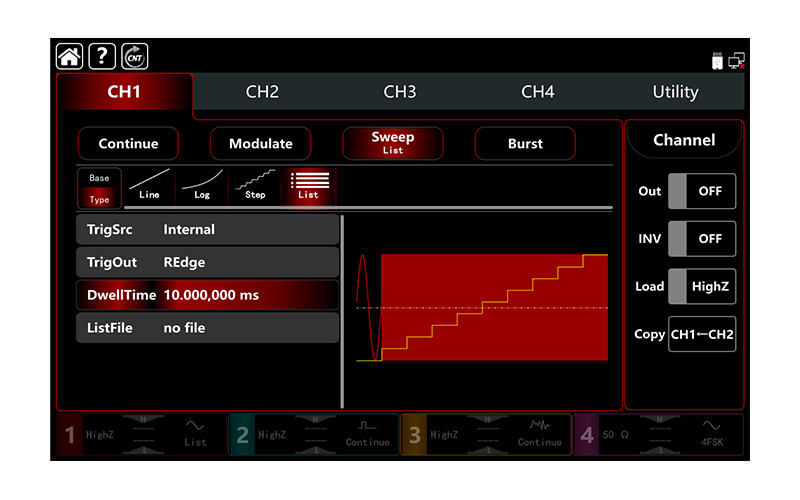This screenshot has width=800, height=500.
Task: Toggle the INV invert switch
Action: (x=701, y=239)
